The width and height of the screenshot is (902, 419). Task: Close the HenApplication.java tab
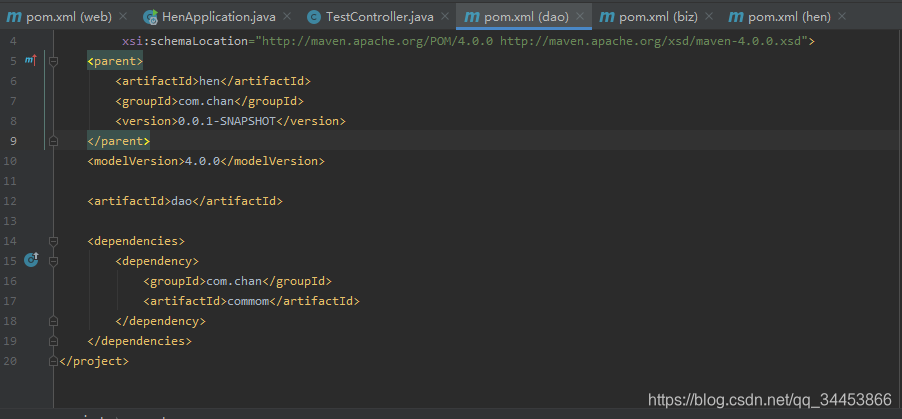pos(287,17)
